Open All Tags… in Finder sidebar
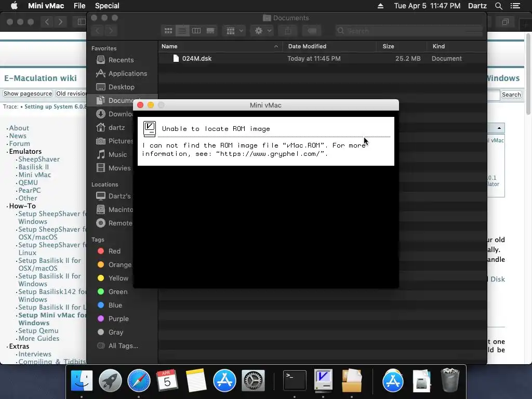Screen dimensions: 532x399 click(x=123, y=345)
